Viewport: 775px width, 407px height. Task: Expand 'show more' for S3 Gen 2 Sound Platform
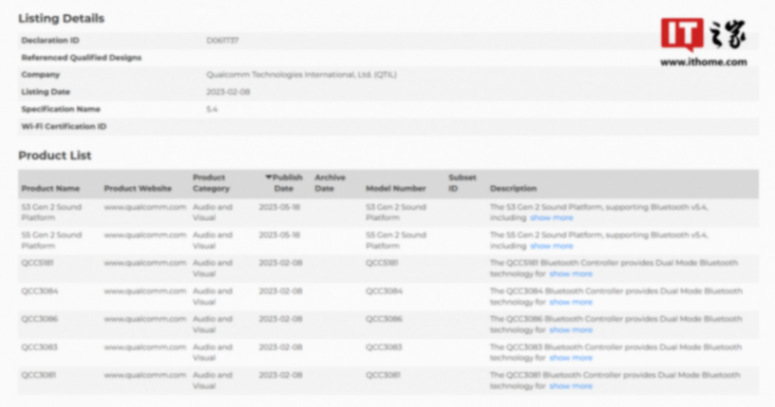coord(552,218)
